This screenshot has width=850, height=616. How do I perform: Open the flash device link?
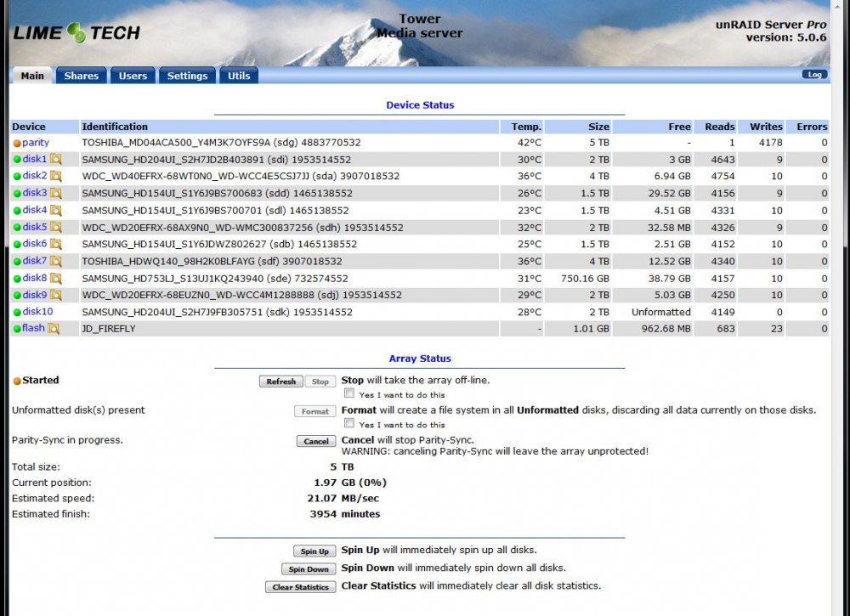click(x=34, y=328)
